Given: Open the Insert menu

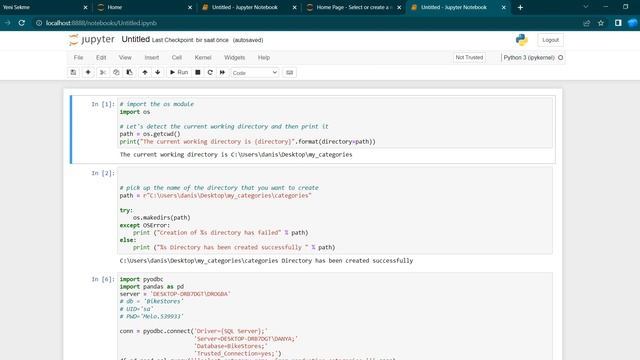Looking at the screenshot, I should coord(151,58).
